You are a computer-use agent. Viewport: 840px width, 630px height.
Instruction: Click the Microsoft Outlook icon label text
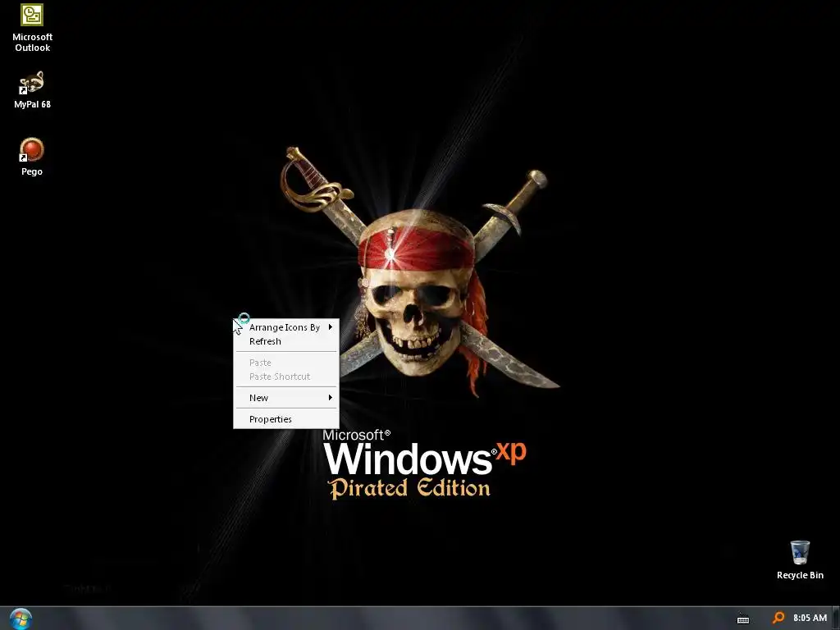(x=32, y=43)
